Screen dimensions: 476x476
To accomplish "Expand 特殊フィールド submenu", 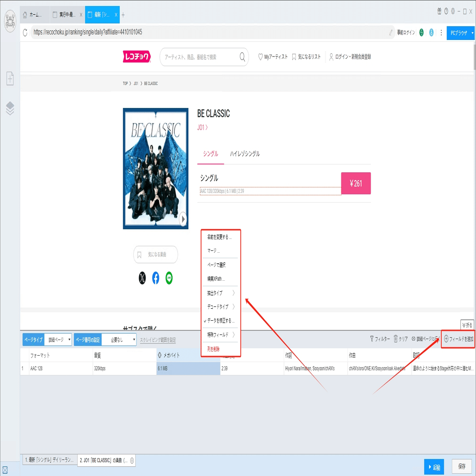I will (220, 334).
